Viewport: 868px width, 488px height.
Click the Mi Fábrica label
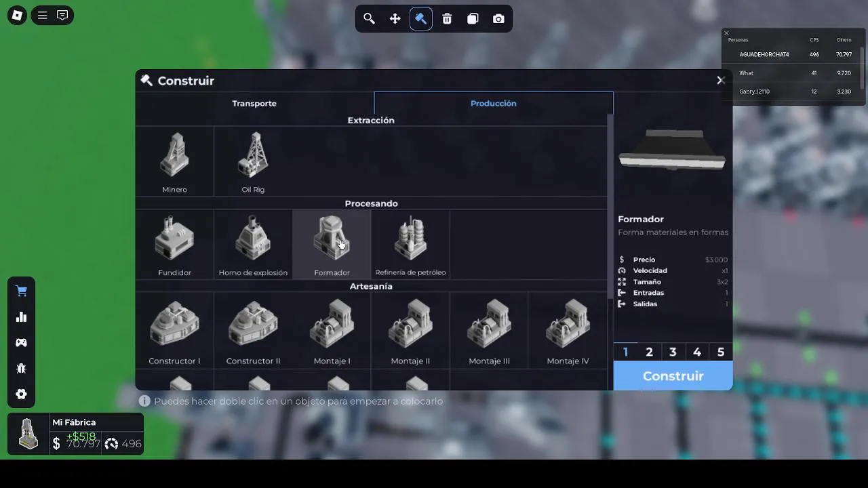click(74, 422)
